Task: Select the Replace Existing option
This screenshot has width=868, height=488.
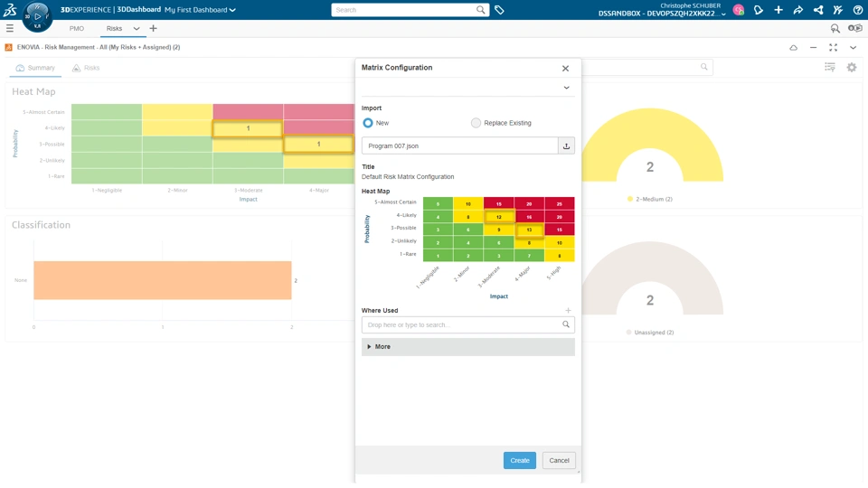Action: pyautogui.click(x=476, y=123)
